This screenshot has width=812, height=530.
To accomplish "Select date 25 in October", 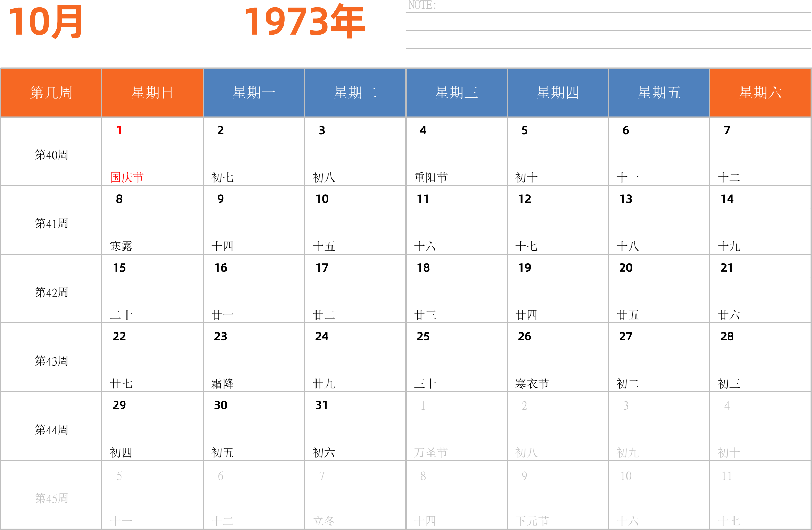I will (x=423, y=336).
